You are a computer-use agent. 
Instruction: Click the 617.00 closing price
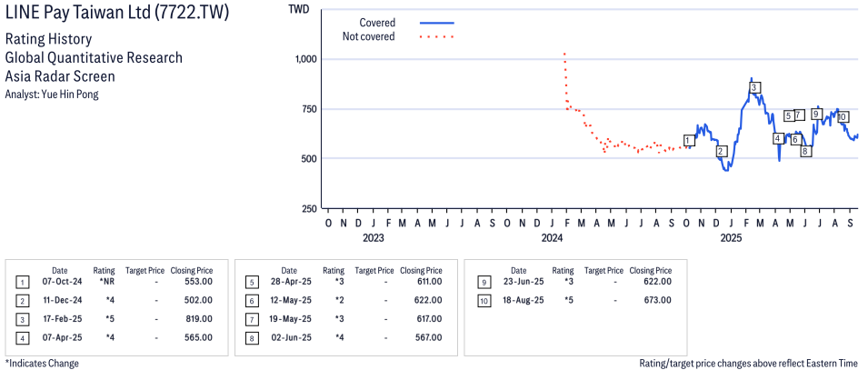pos(429,318)
